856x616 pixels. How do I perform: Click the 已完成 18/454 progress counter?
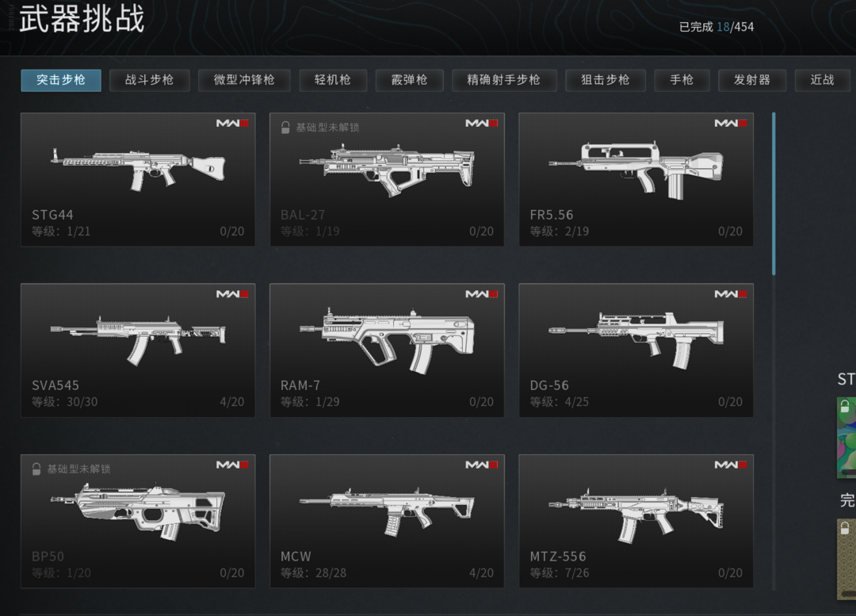pos(717,27)
